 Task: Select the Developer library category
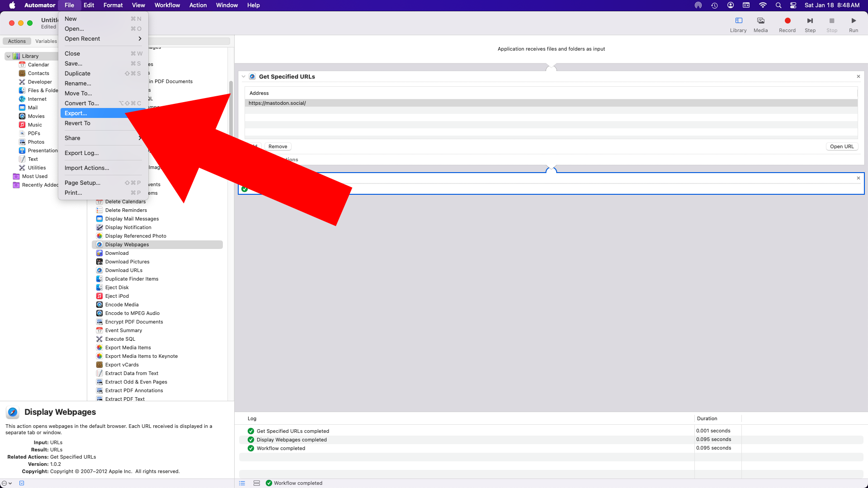(40, 82)
